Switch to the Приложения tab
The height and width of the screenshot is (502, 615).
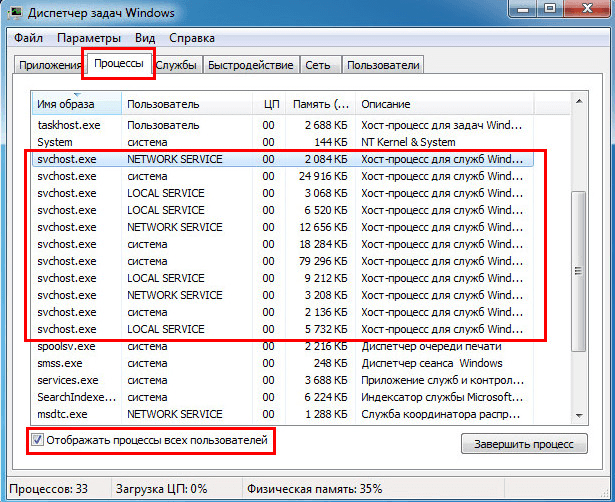click(49, 65)
